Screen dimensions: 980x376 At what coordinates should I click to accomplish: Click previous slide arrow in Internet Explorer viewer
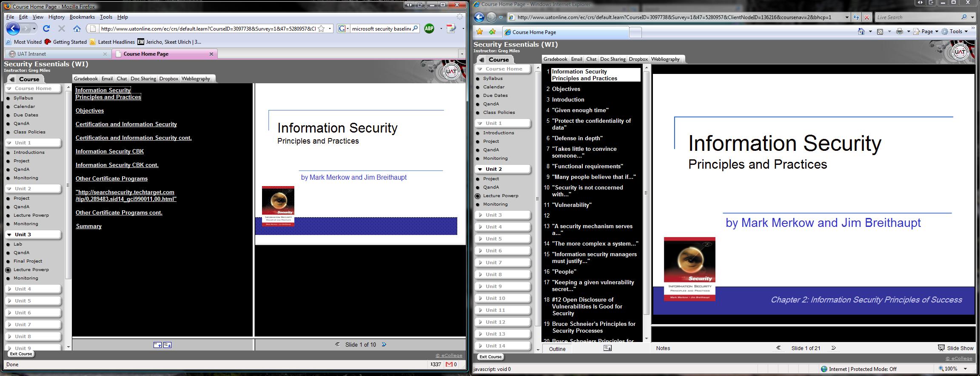pyautogui.click(x=778, y=348)
